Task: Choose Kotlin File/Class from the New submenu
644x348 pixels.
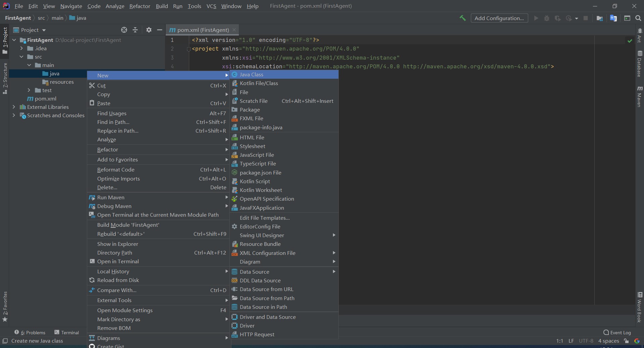Action: click(x=284, y=83)
